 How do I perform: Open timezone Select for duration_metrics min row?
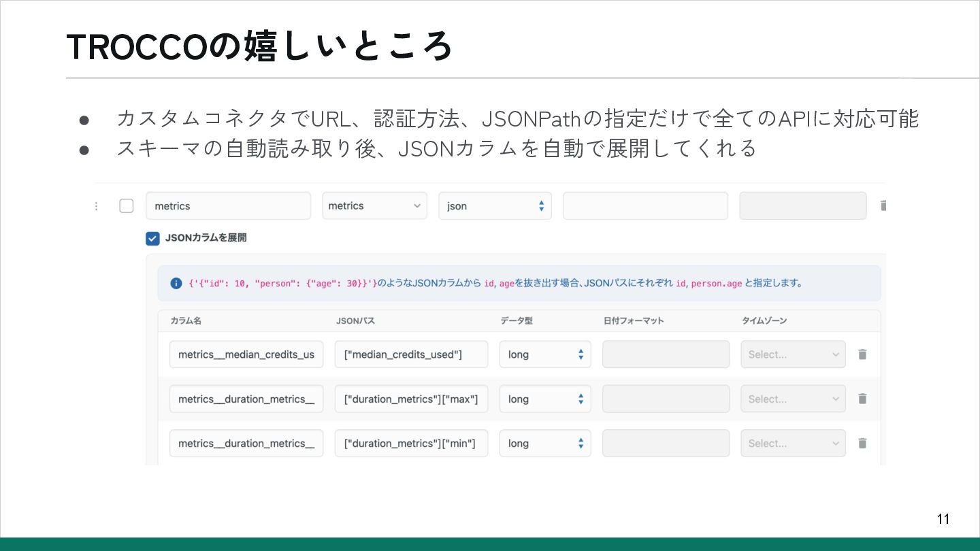793,443
